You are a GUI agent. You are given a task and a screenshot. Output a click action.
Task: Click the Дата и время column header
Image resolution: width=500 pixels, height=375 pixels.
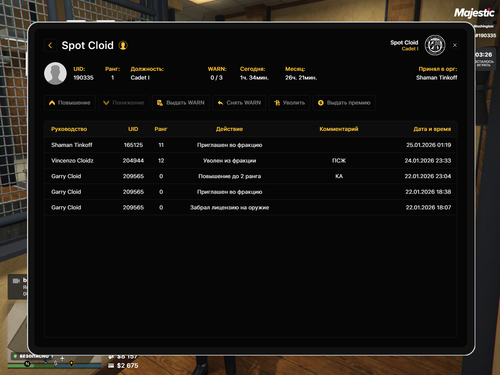[x=432, y=129]
